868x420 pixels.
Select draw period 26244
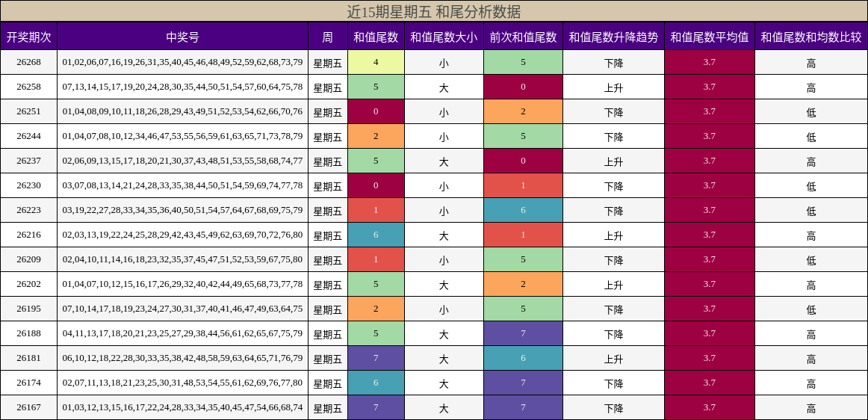(28, 136)
